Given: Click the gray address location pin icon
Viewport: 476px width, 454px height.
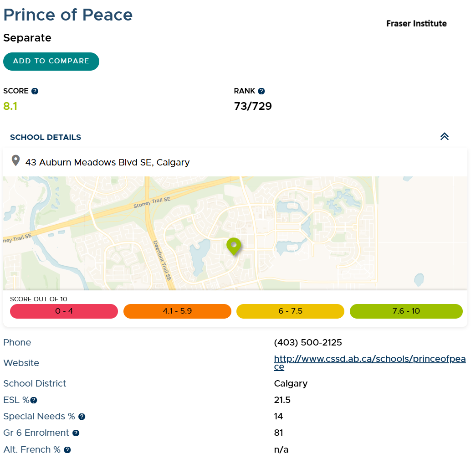Looking at the screenshot, I should [x=16, y=161].
